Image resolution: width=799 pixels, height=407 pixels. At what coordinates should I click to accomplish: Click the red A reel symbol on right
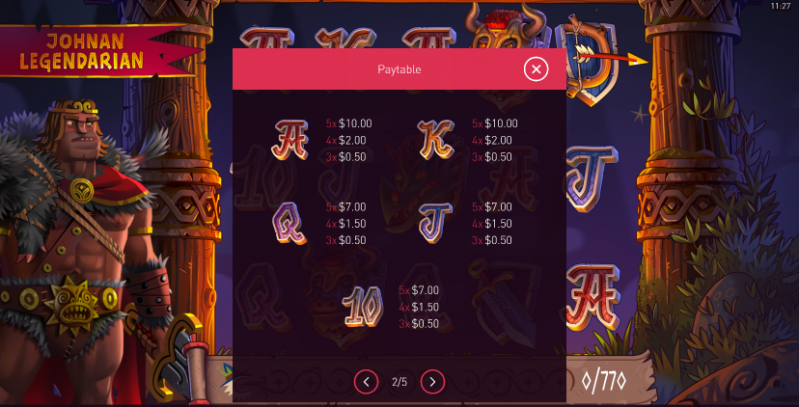592,297
